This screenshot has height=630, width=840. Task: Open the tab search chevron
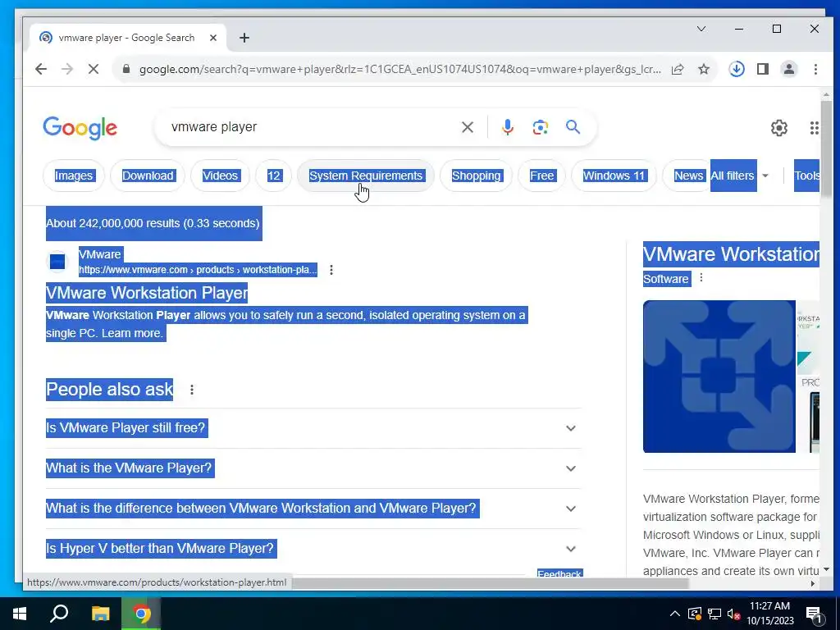tap(701, 29)
